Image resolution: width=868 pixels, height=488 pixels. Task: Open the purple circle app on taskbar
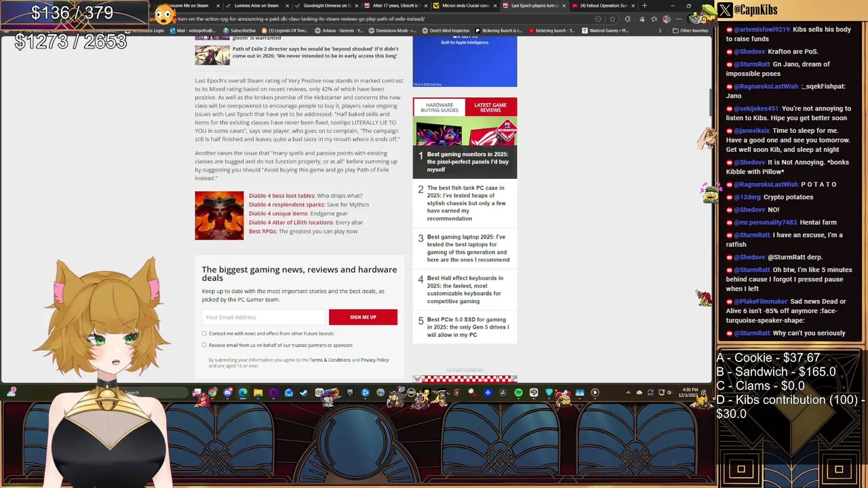pos(273,392)
